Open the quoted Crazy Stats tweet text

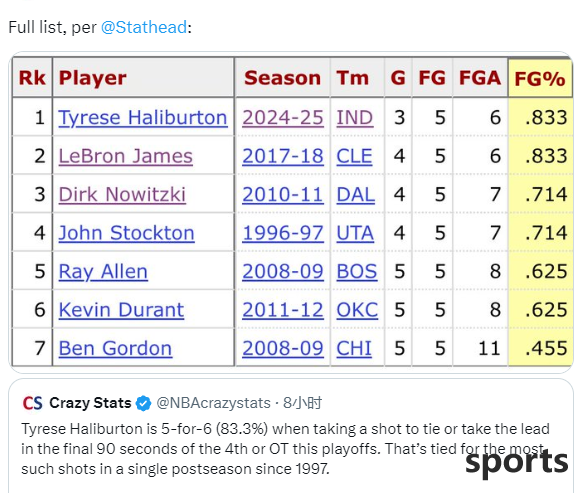click(x=286, y=449)
